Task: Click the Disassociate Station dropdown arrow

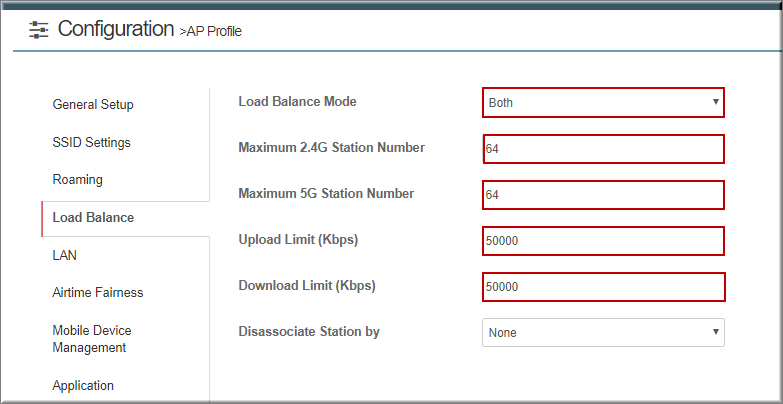Action: click(x=716, y=332)
